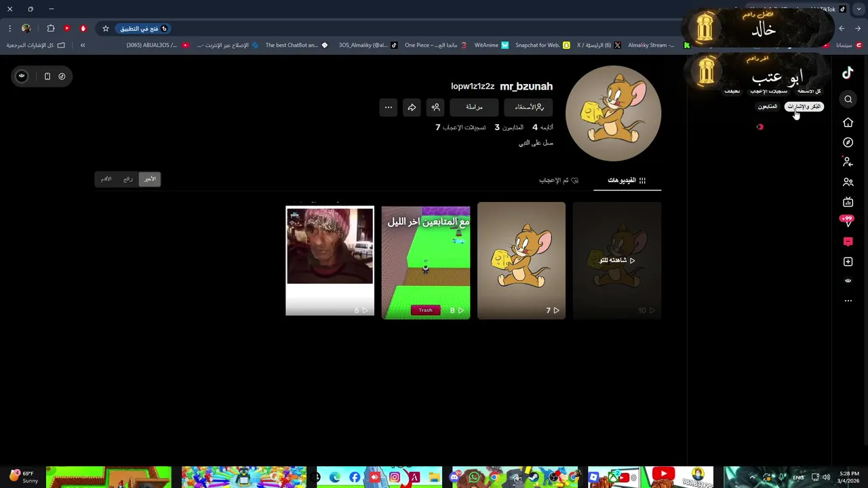Click the add-friend icon beside message button
Screen dimensions: 868x488
435,107
